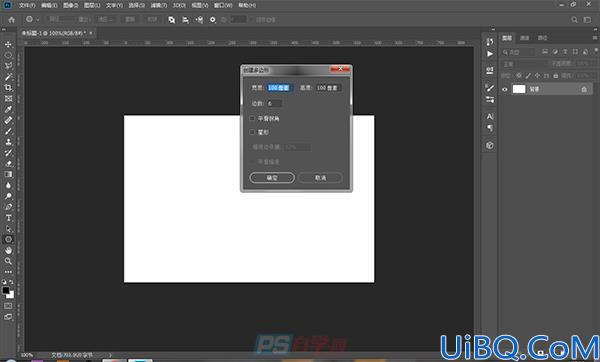Select the Path Selection tool
This screenshot has height=362, width=600.
[x=8, y=228]
